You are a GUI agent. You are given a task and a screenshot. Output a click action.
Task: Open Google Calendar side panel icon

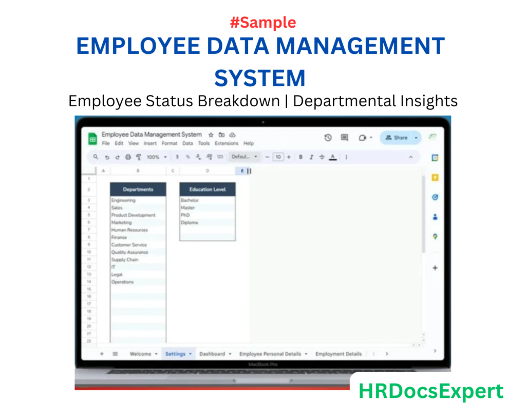click(435, 159)
